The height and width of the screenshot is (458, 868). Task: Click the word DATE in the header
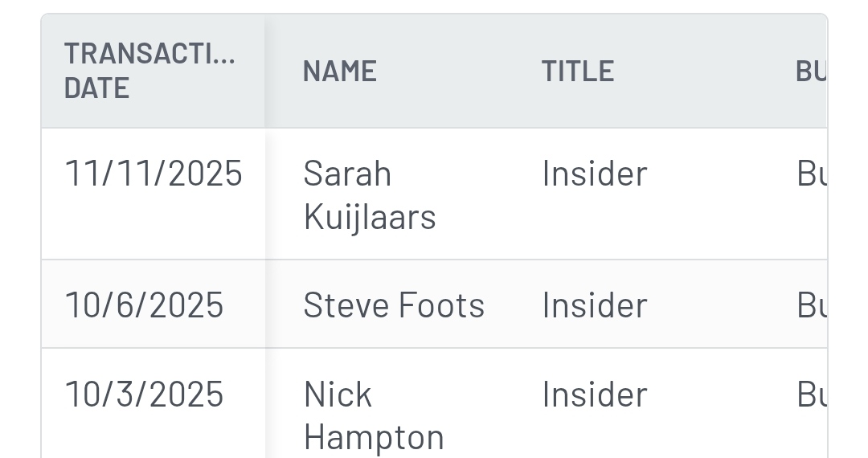(x=96, y=88)
